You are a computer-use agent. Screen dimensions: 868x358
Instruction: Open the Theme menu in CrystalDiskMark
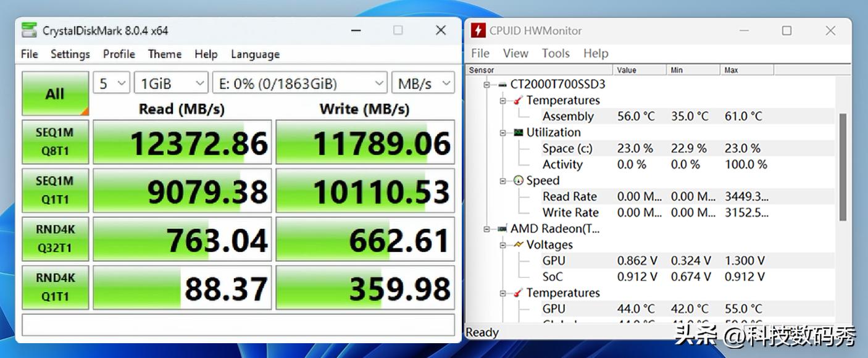click(164, 54)
